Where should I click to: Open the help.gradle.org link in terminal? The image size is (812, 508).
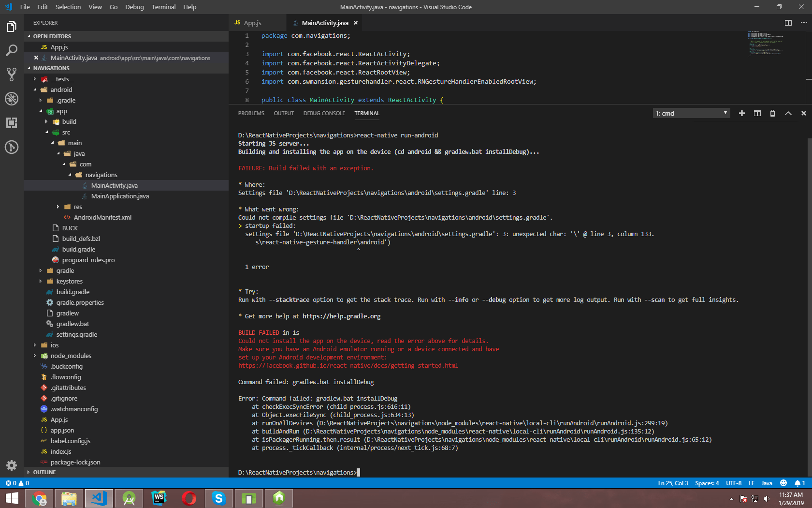tap(341, 316)
